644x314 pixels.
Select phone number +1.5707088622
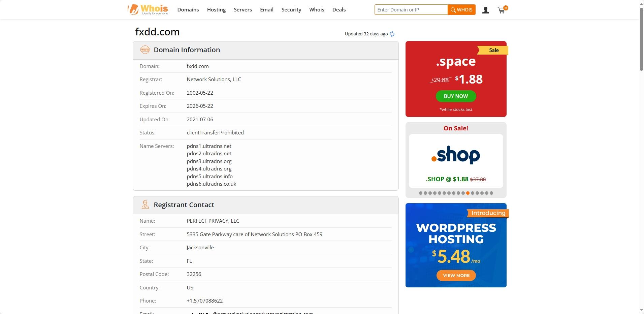204,301
